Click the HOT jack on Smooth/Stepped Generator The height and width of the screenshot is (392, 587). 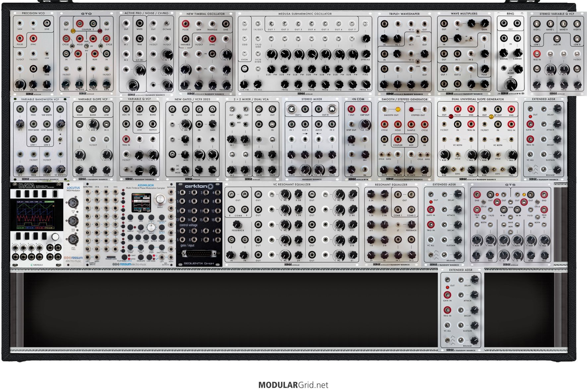pos(411,139)
